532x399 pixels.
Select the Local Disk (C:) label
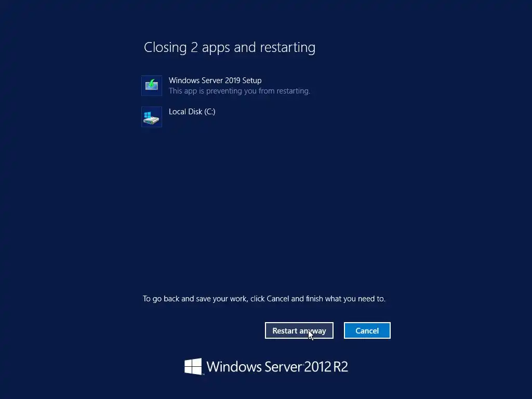pos(192,112)
